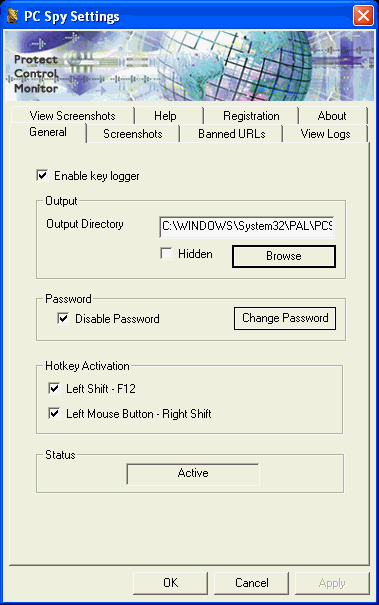Check the Hidden output option
This screenshot has height=605, width=379.
[166, 254]
